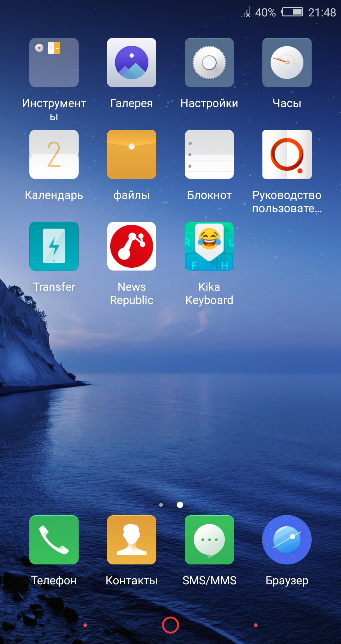Screen dimensions: 341x644
Task: Open the файлы file manager
Action: tap(132, 154)
